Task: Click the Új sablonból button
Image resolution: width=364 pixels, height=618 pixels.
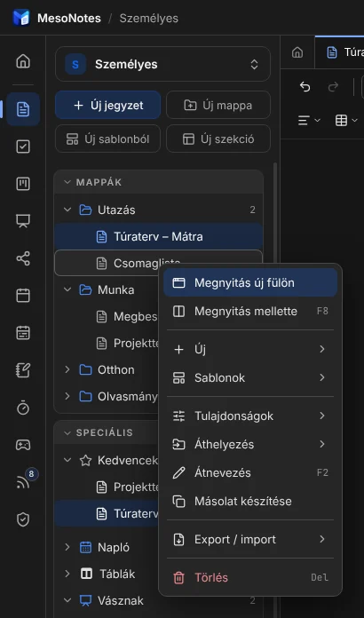Action: (108, 139)
